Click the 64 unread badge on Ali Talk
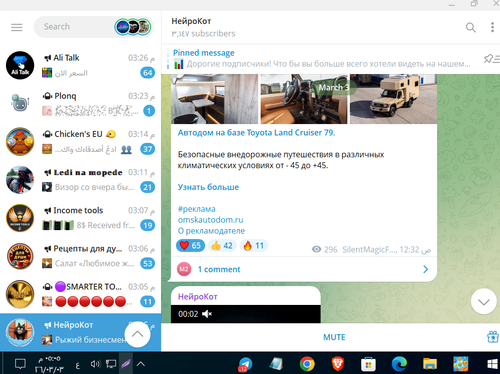This screenshot has height=374, width=500. pos(148,73)
